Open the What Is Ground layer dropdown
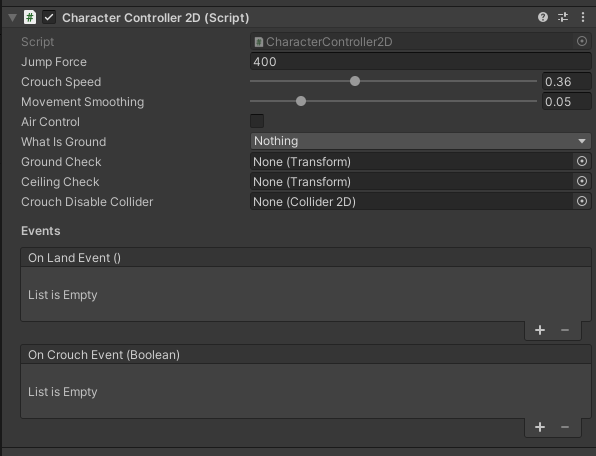 point(420,141)
